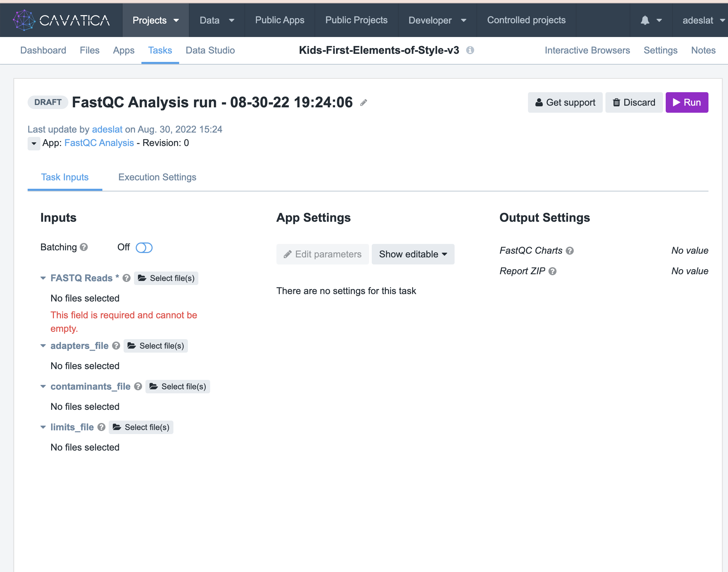Click help icon beside Report ZIP
The width and height of the screenshot is (728, 572).
[553, 271]
